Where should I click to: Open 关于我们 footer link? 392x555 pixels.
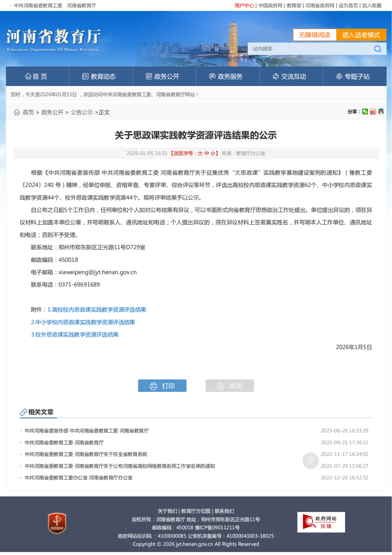[x=167, y=511]
